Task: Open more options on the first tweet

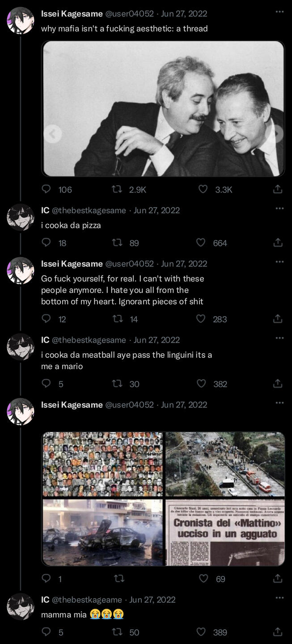Action: click(280, 12)
